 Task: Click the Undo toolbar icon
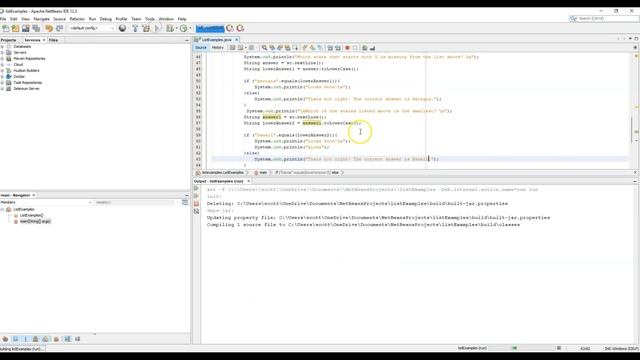coord(49,28)
